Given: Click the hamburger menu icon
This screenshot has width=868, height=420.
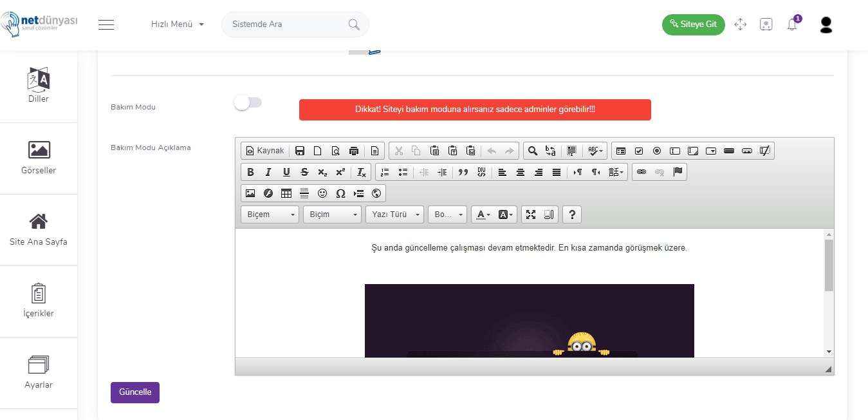Looking at the screenshot, I should [106, 24].
